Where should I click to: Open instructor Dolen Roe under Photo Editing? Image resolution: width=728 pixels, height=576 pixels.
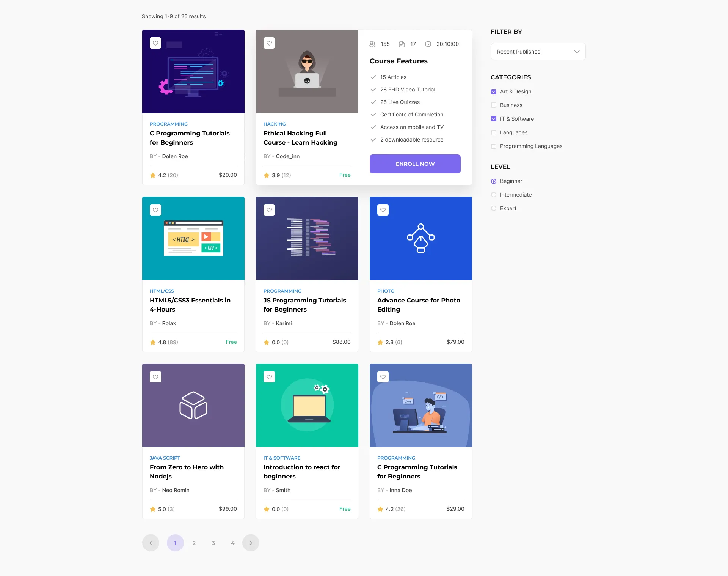(x=402, y=324)
